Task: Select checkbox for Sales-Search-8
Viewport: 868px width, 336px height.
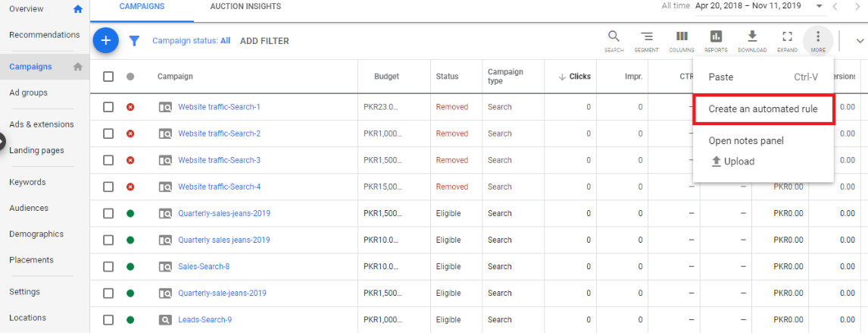Action: [x=108, y=267]
